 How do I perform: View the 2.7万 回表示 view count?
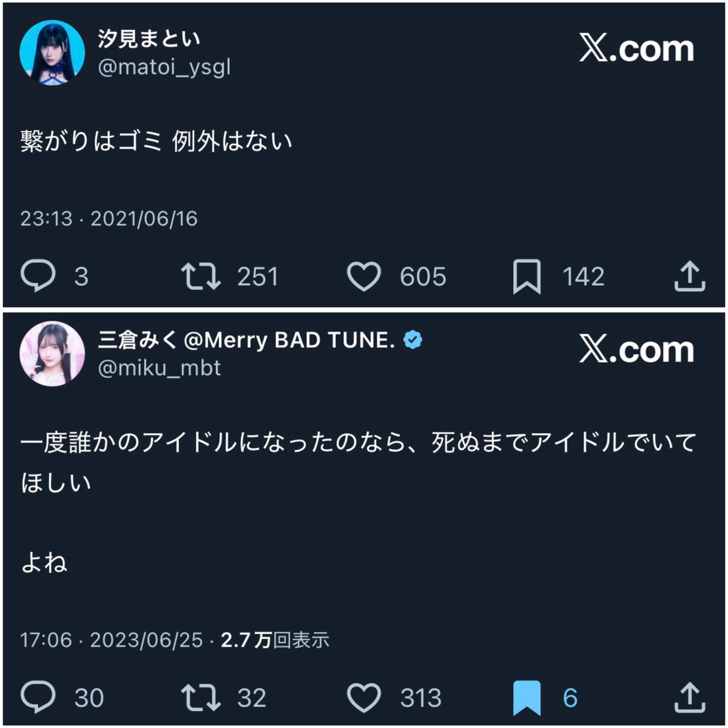(275, 640)
